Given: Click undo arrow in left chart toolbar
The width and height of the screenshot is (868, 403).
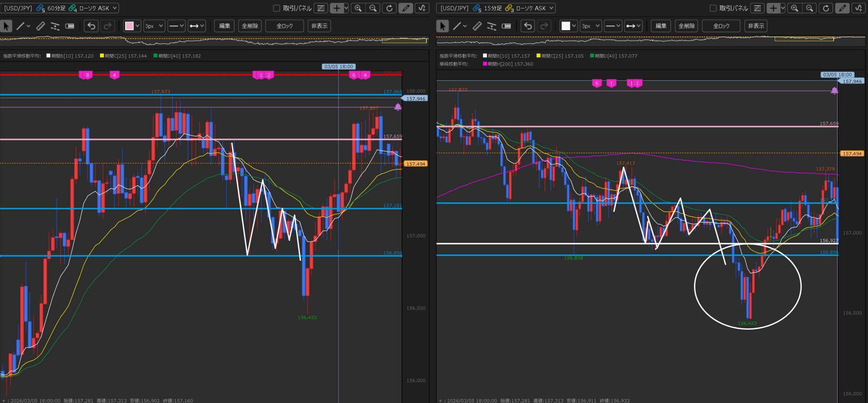Looking at the screenshot, I should point(91,26).
